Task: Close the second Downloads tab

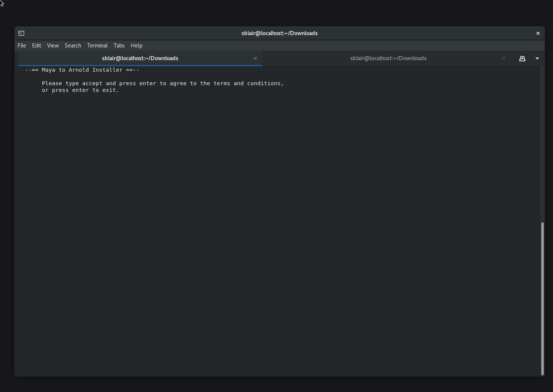Action: pos(503,58)
